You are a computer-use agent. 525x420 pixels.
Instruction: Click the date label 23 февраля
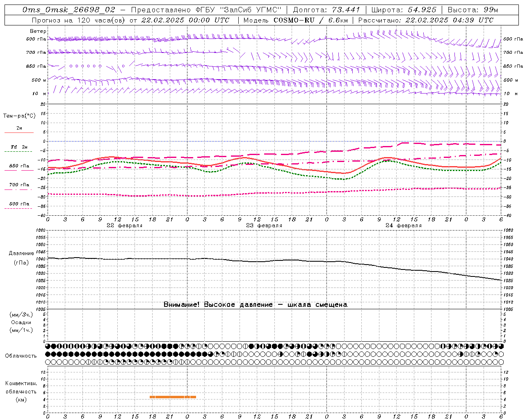pos(264,226)
